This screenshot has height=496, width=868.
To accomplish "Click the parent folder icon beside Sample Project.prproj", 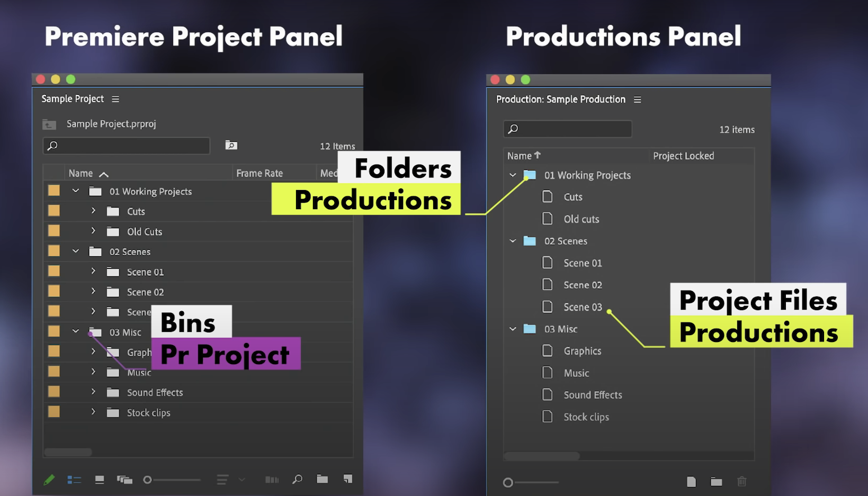I will point(49,124).
